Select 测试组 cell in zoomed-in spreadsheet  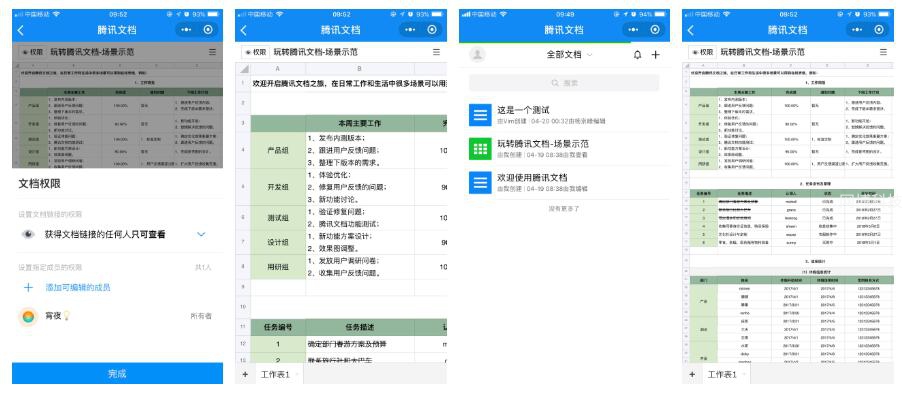278,218
